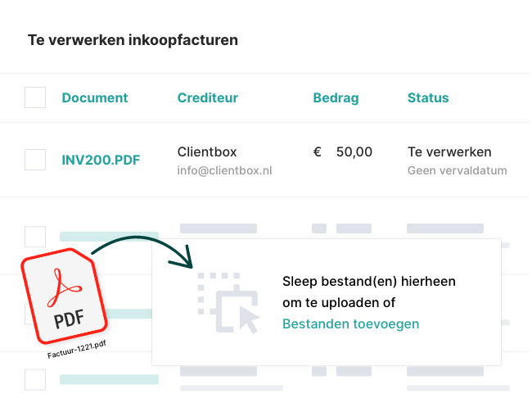Viewport: 532px width, 398px height.
Task: Check the box for INV200.PDF row
Action: tap(35, 160)
